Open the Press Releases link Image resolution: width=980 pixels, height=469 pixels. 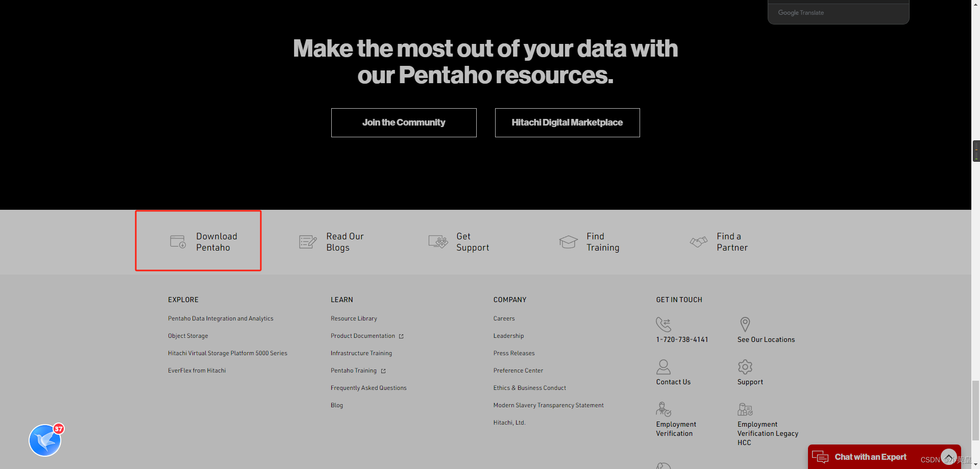514,353
